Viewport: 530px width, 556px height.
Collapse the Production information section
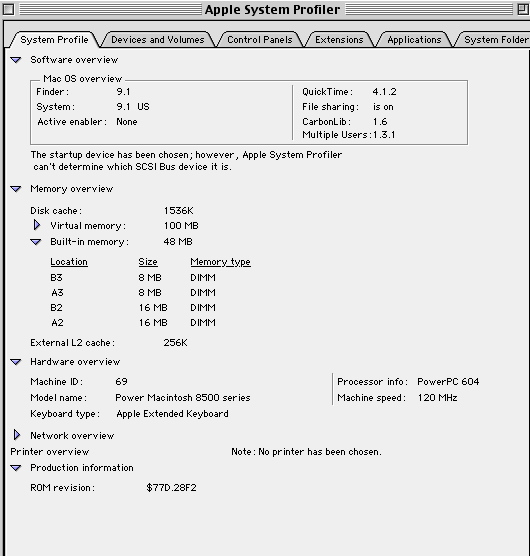click(x=16, y=468)
